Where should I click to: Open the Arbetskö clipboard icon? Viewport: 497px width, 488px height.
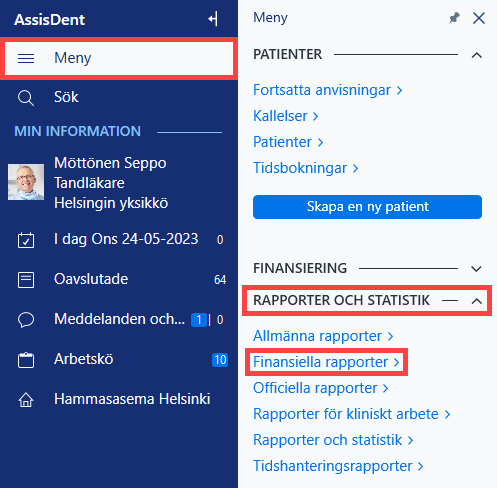pos(26,360)
